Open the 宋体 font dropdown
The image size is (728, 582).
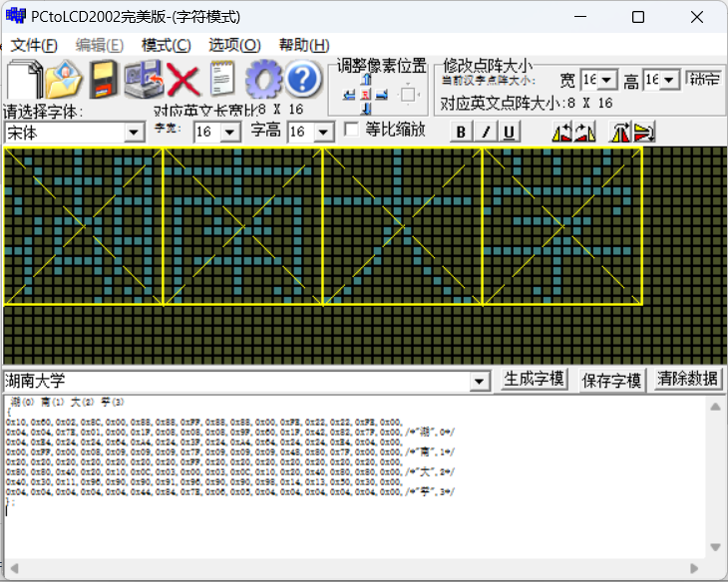coord(134,133)
